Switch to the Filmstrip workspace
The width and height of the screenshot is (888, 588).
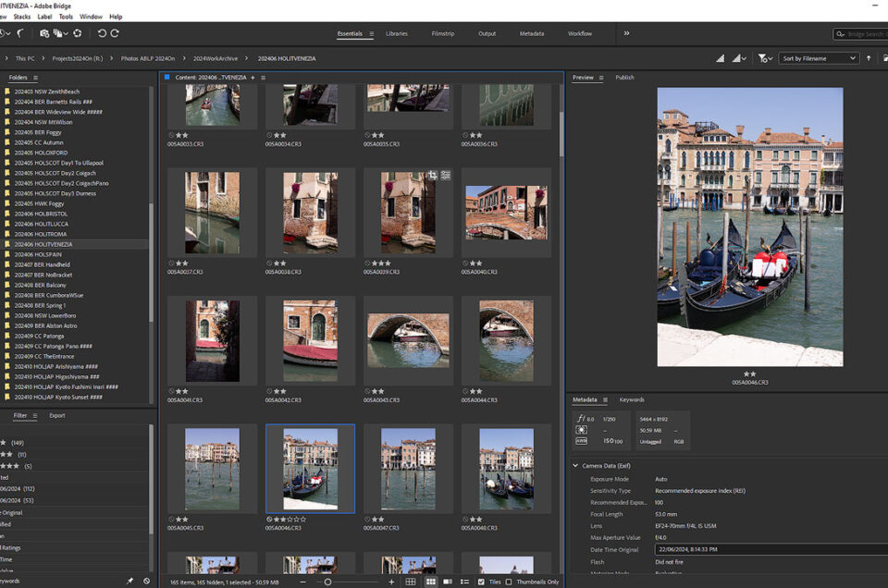point(443,33)
